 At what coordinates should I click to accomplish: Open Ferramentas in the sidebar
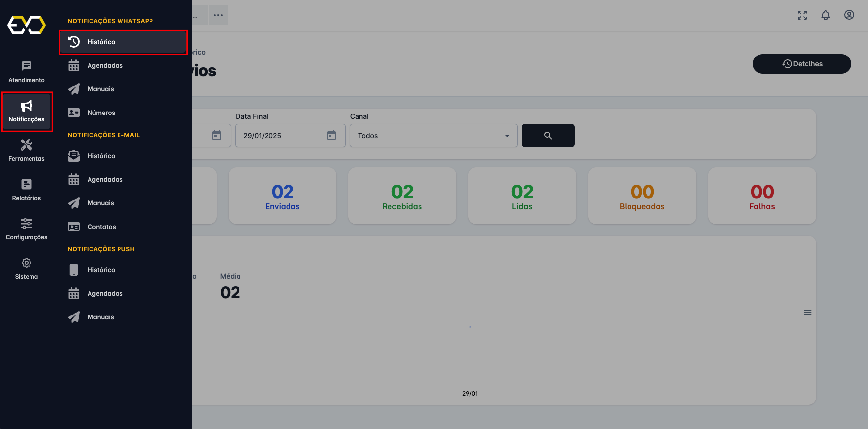(x=27, y=150)
